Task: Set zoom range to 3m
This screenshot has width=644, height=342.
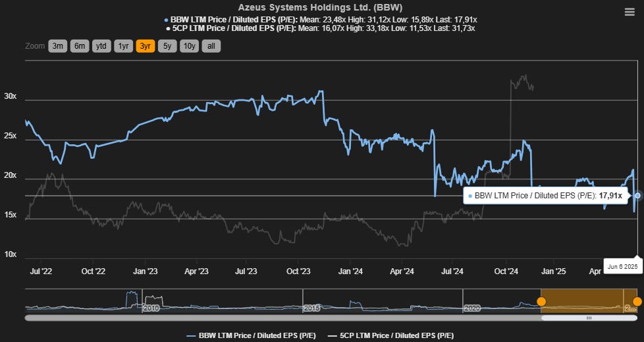Action: coord(57,46)
